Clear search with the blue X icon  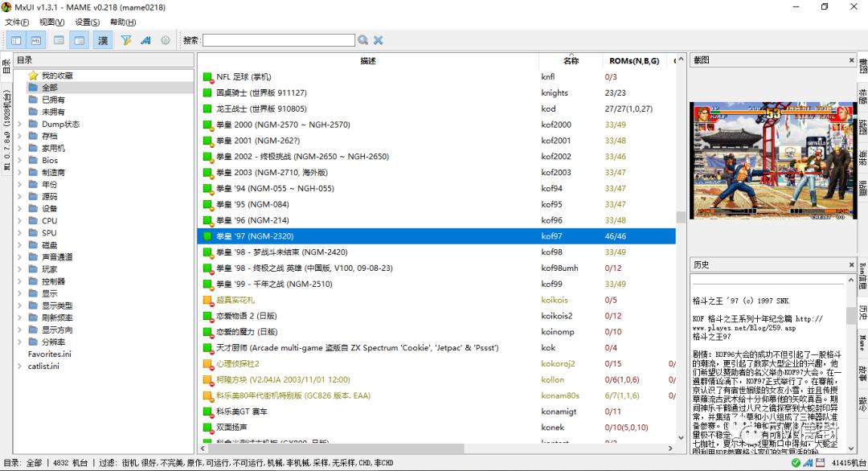(378, 40)
